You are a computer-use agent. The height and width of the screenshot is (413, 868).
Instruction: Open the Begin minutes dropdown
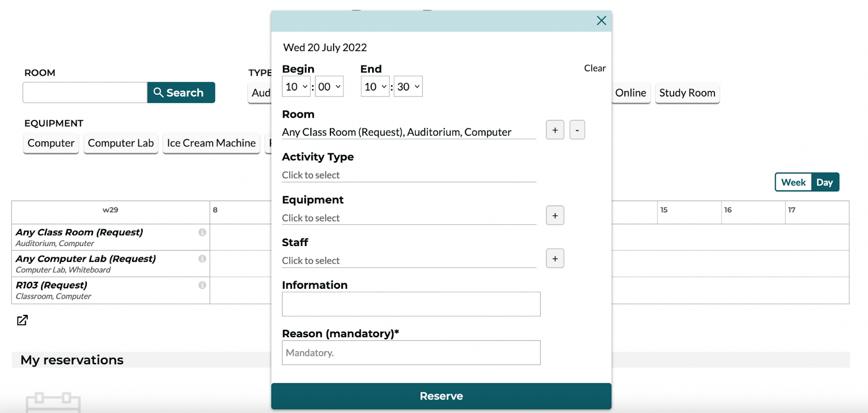(329, 87)
